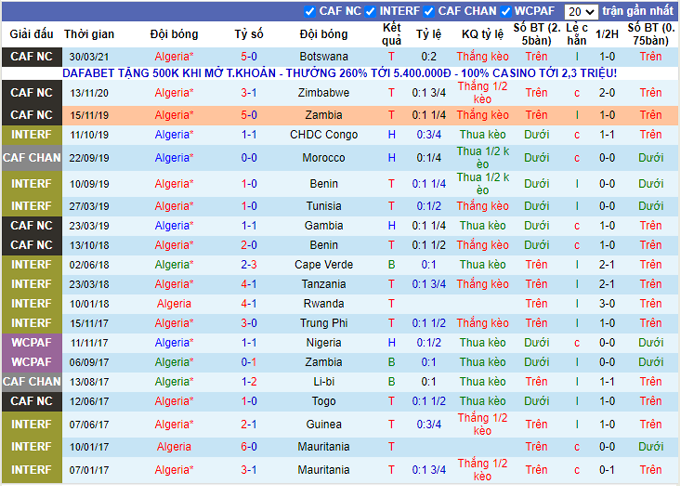Toggle the WCPAF checkbox

pyautogui.click(x=506, y=12)
